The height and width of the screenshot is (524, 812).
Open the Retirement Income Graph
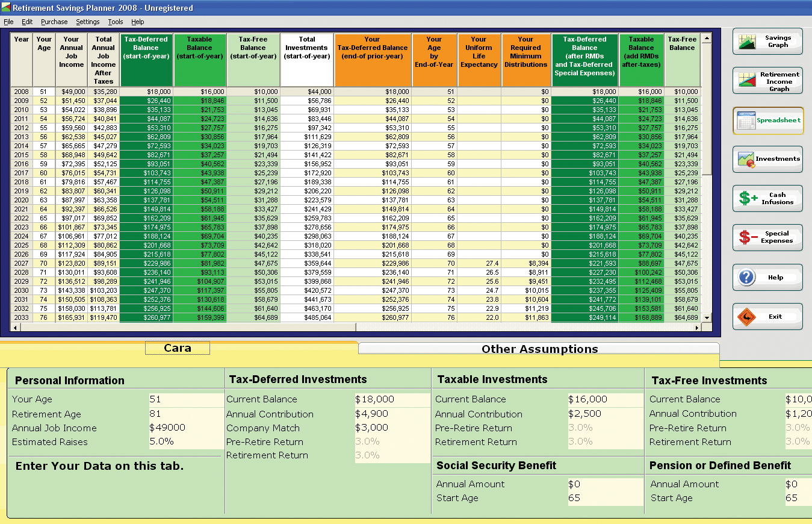coord(767,81)
